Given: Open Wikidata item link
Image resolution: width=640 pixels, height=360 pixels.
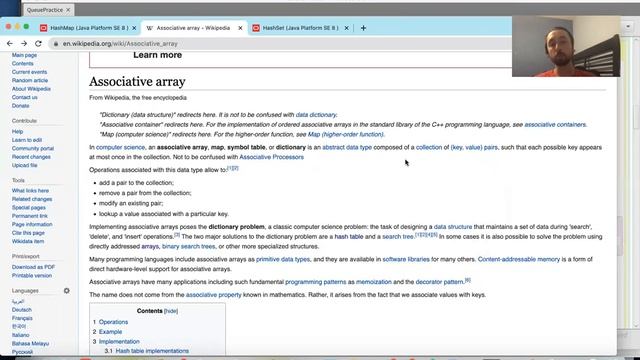Looking at the screenshot, I should tap(28, 241).
